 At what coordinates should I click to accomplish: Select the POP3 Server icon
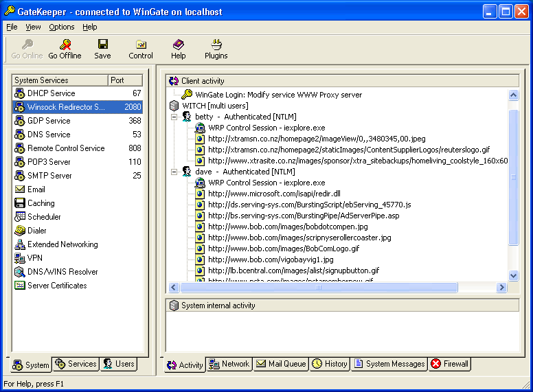pos(20,162)
